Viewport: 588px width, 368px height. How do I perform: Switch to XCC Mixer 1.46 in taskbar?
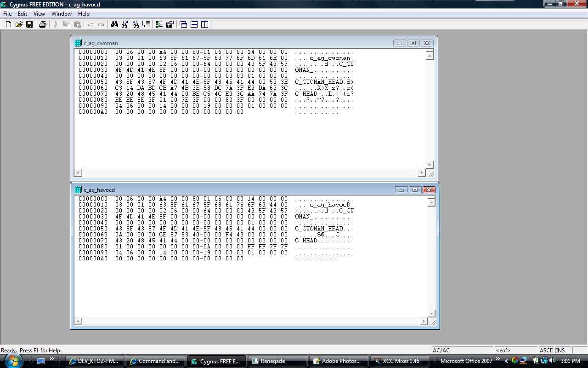click(396, 361)
